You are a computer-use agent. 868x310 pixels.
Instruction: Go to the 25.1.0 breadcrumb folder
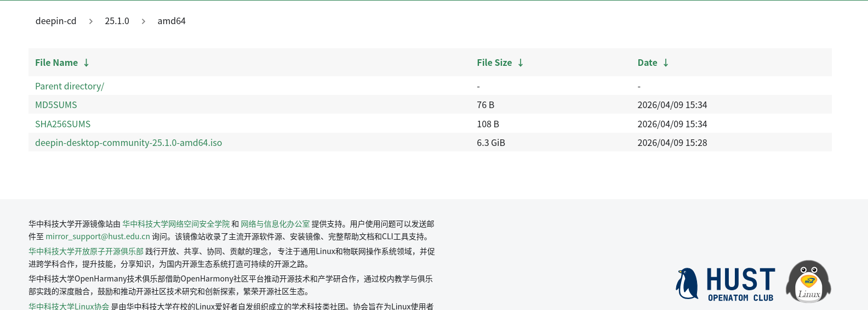(117, 21)
